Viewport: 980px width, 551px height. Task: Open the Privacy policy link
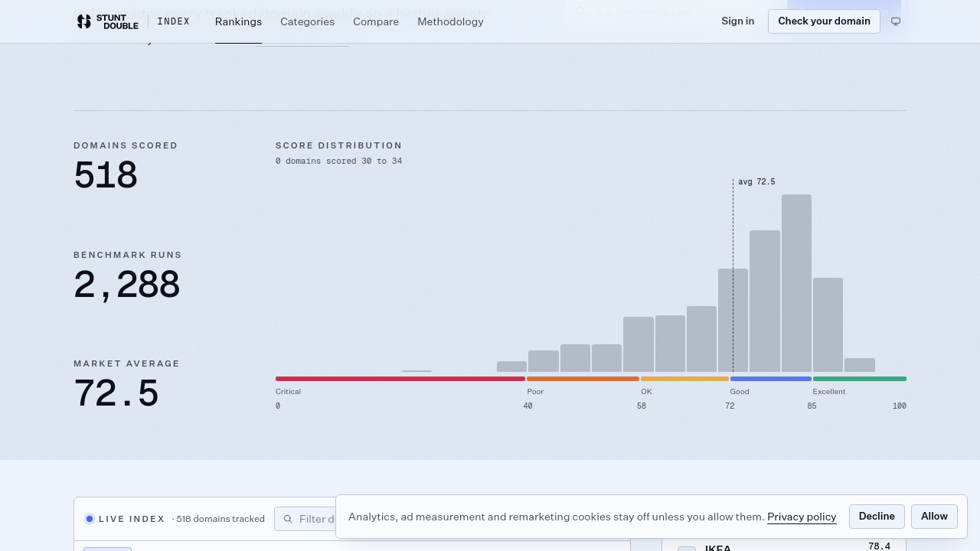[802, 517]
